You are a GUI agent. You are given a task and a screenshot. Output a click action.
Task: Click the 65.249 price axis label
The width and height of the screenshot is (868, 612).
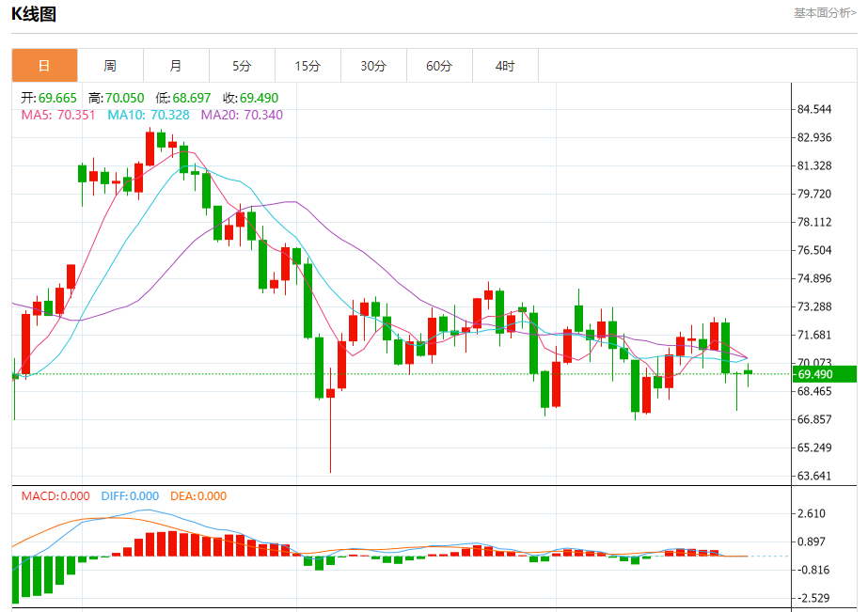(x=814, y=448)
